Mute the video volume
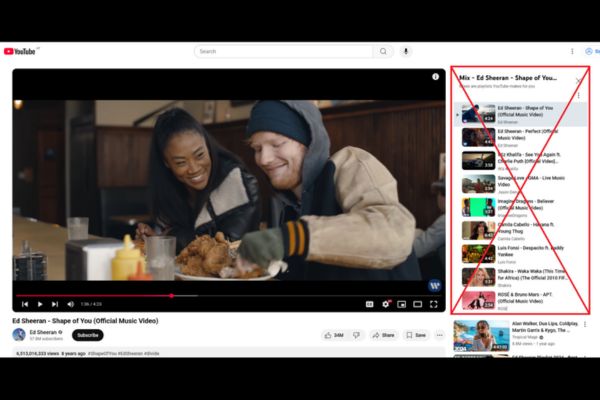 70,304
